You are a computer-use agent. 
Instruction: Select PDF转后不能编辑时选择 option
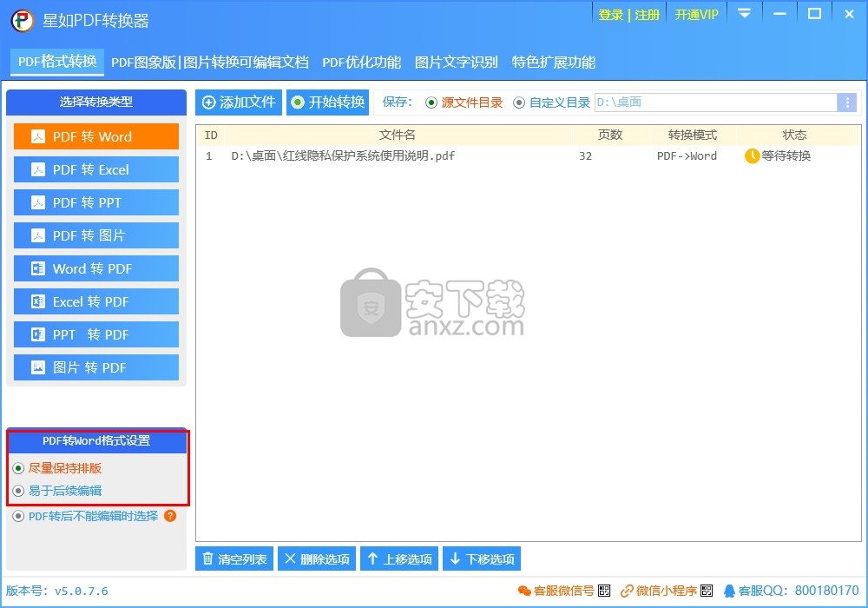click(86, 516)
